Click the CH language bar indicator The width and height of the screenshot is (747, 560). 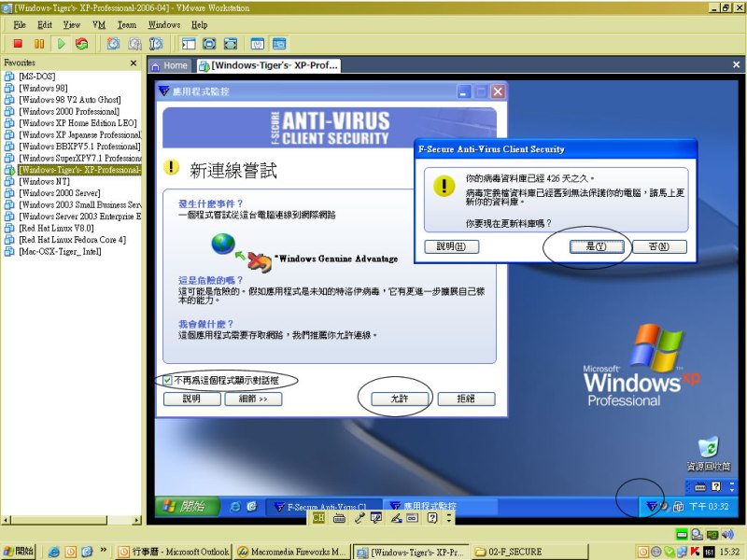318,518
